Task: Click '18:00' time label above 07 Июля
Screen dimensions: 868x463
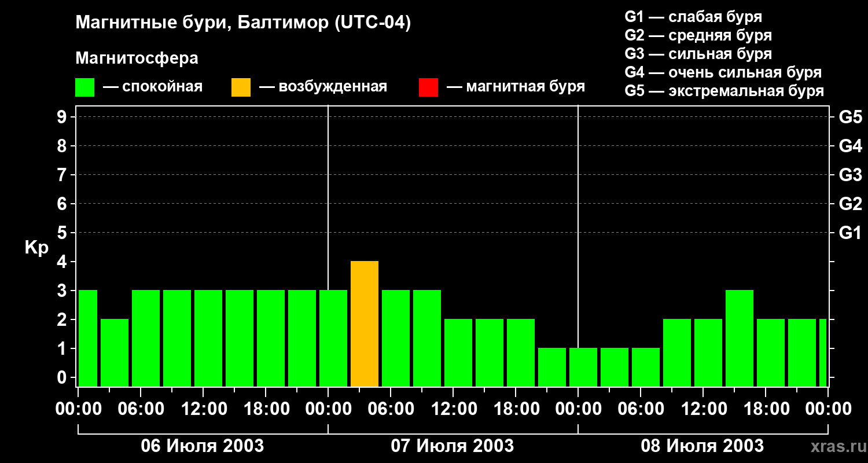Action: tap(516, 409)
